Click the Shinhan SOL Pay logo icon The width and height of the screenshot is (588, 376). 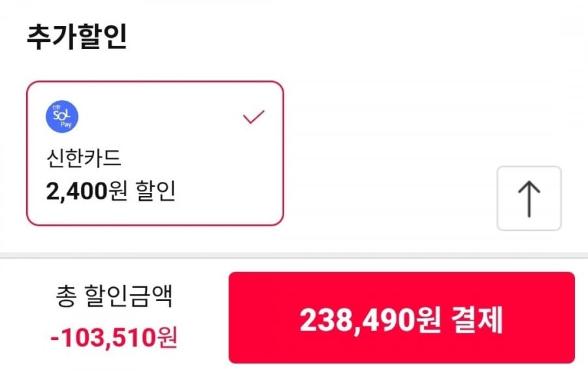[x=62, y=117]
